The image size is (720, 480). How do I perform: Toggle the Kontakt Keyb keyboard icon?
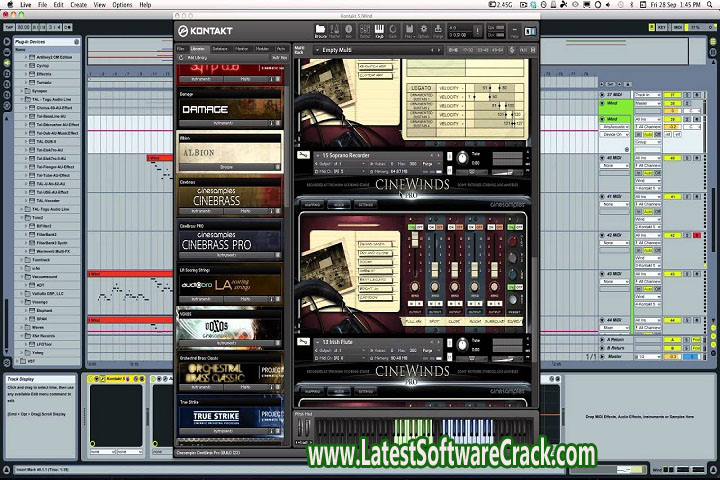379,31
